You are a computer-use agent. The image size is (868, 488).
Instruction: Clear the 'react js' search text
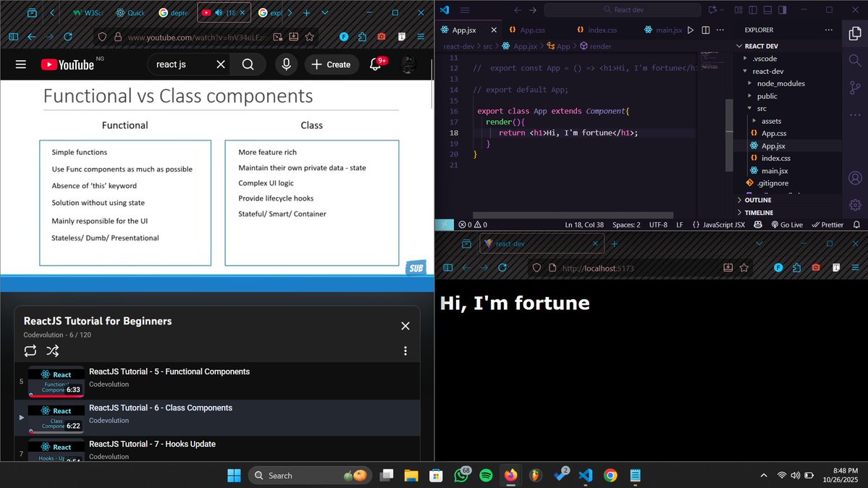click(x=220, y=65)
